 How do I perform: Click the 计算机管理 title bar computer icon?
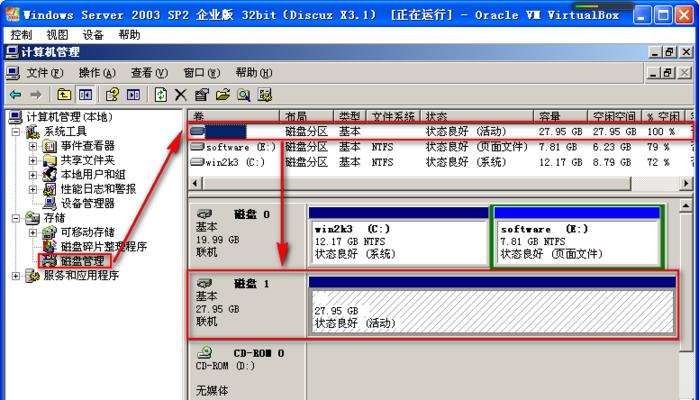12,52
